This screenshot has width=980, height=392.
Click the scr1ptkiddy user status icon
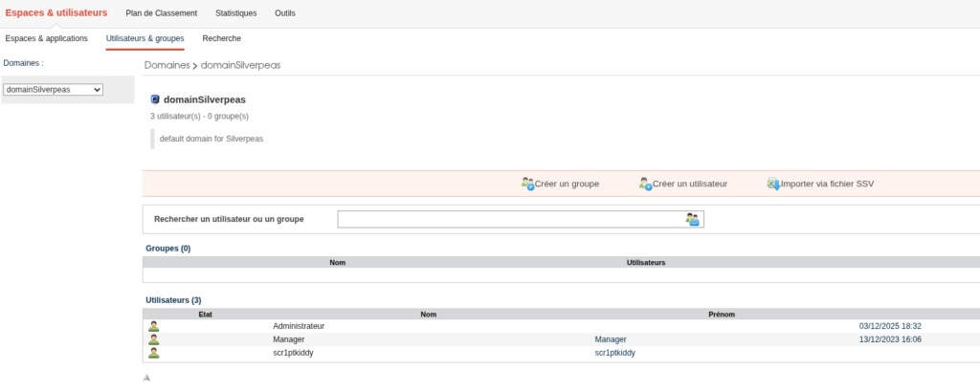coord(154,353)
